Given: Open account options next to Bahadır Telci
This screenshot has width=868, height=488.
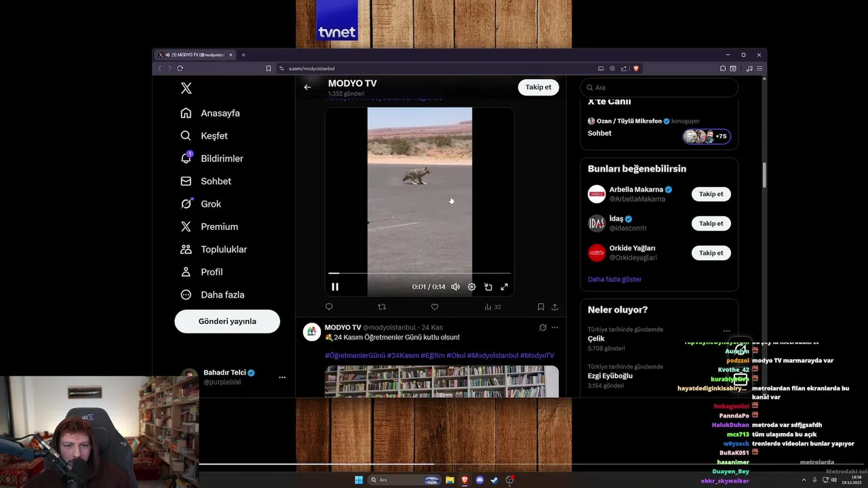Looking at the screenshot, I should [x=282, y=378].
